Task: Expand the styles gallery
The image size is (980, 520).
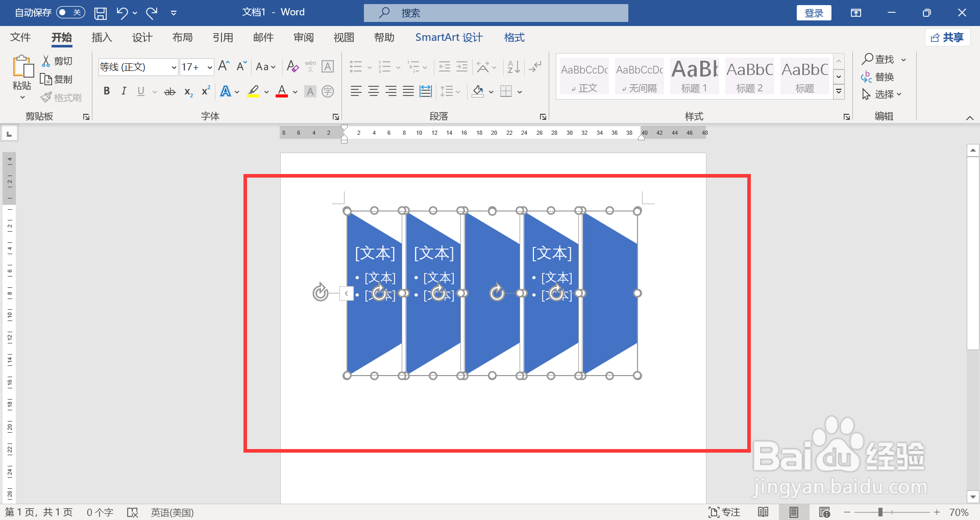Action: pyautogui.click(x=839, y=92)
